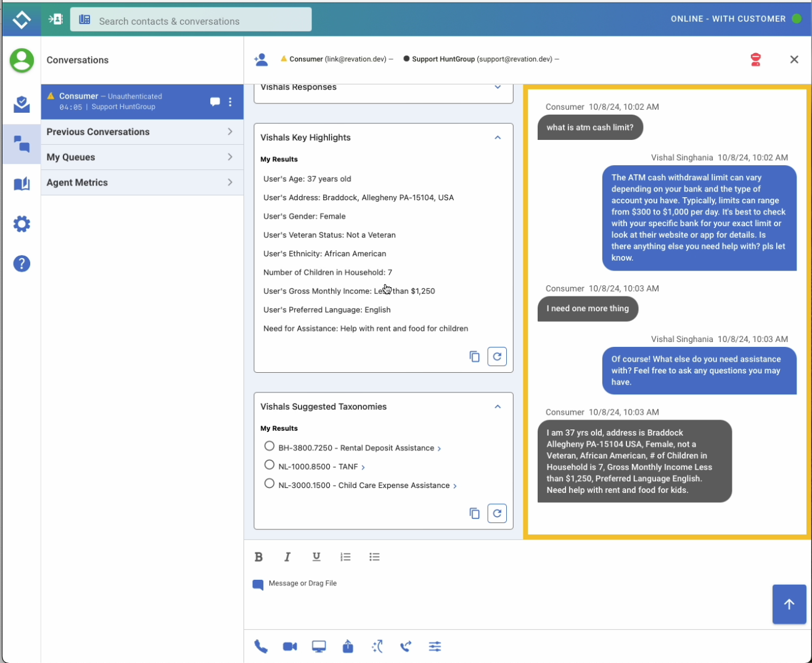Toggle bold text formatting
The width and height of the screenshot is (812, 663).
(258, 557)
